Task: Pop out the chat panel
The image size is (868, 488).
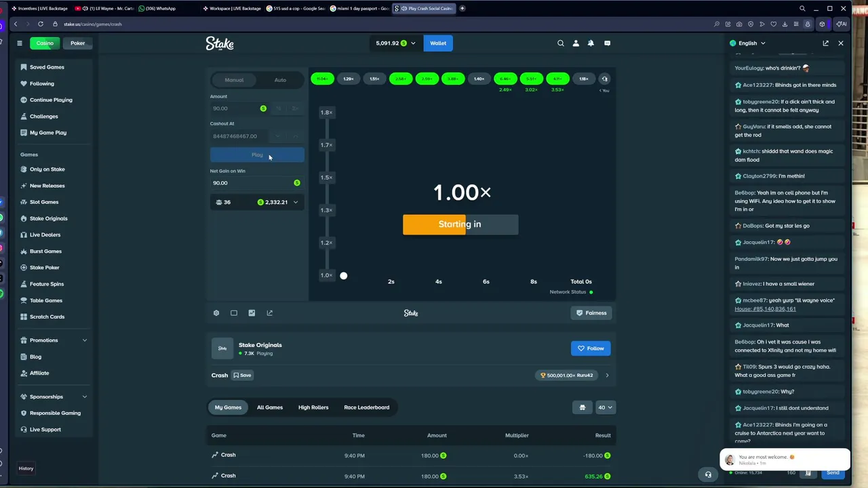Action: (x=825, y=43)
